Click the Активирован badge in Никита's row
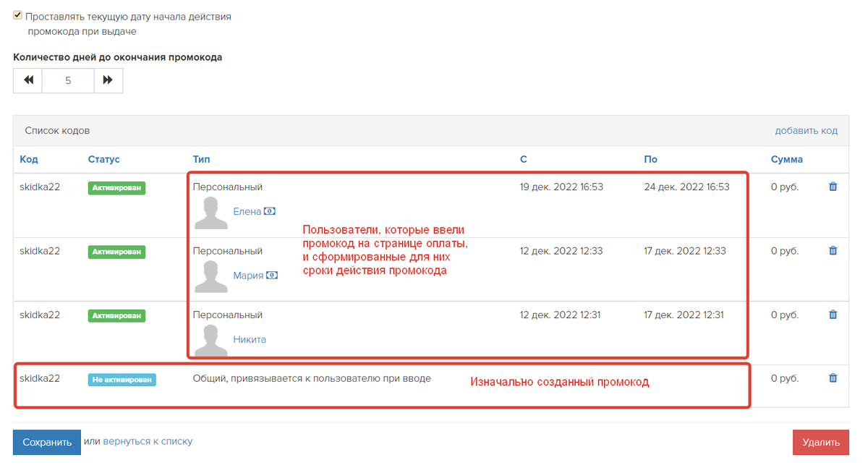 point(116,315)
